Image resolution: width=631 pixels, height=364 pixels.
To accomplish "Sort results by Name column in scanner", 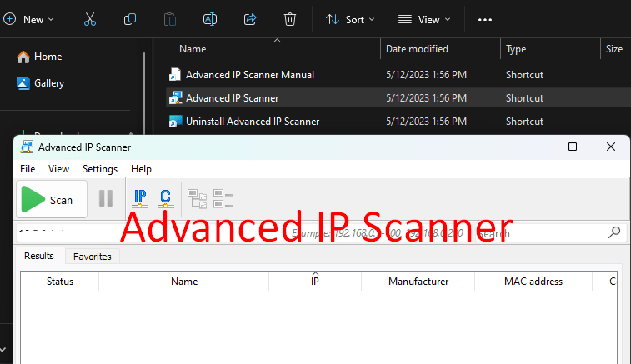I will point(184,282).
